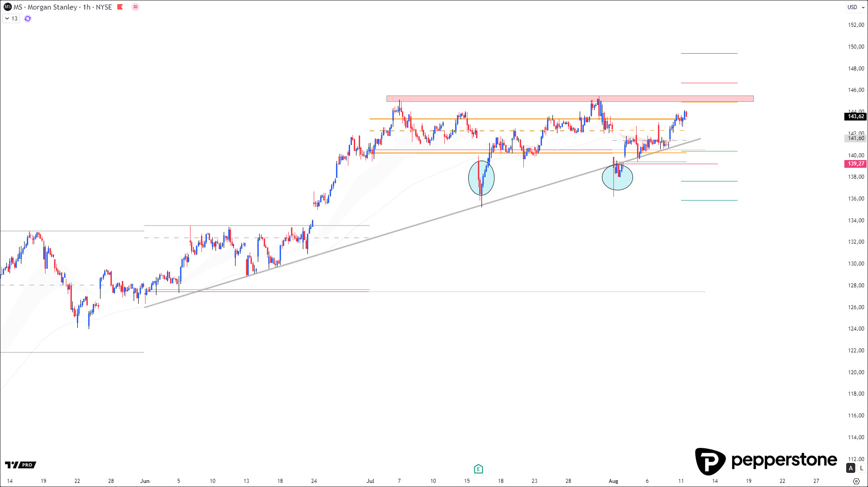
Task: Click the MS Morgan Stanley symbol title
Action: coord(62,7)
